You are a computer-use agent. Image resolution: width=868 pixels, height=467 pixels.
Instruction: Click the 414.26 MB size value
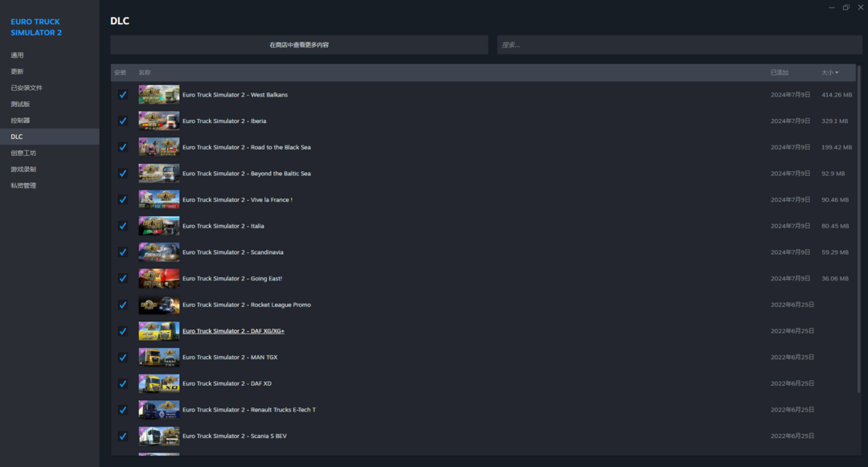(x=837, y=95)
